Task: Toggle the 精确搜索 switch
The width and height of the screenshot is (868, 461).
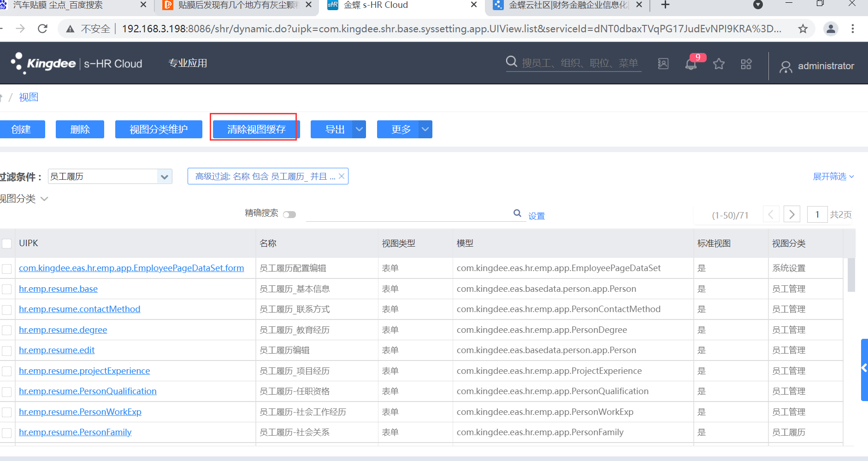Action: [x=289, y=214]
